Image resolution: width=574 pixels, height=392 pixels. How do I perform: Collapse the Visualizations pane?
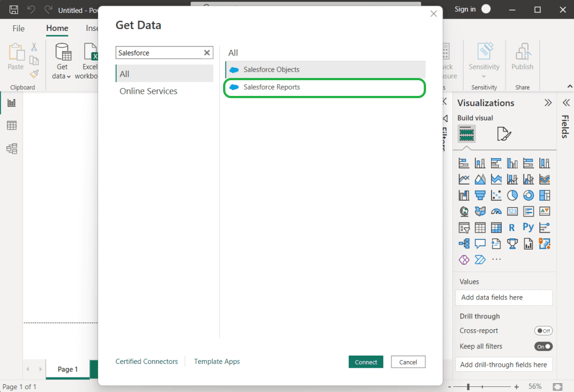[x=548, y=103]
